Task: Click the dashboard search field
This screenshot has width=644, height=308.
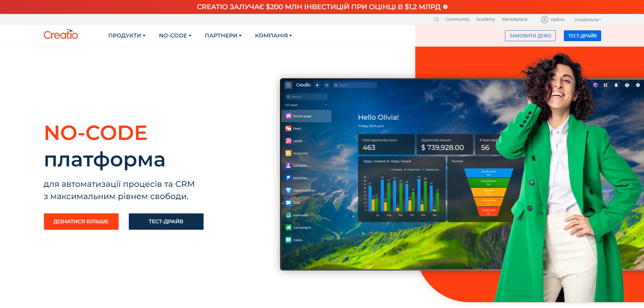Action: pos(355,85)
